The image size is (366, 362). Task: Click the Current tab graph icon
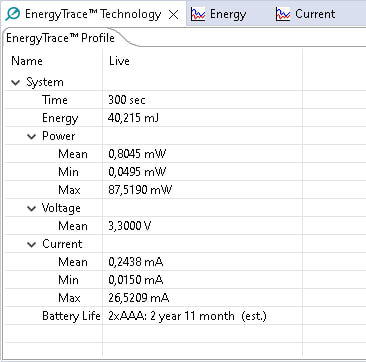coord(283,14)
